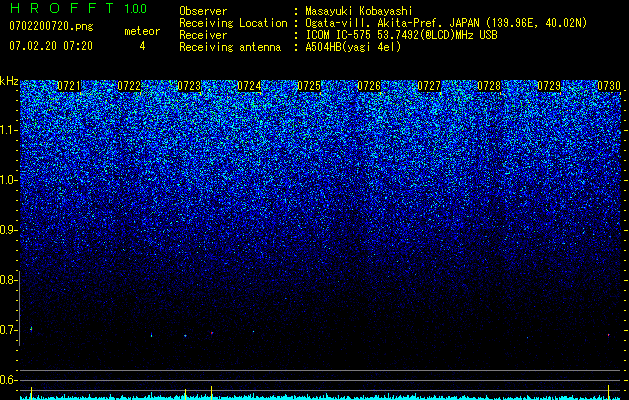Viewport: 629px width, 400px height.
Task: Click the 0726 time marker
Action: [x=369, y=86]
